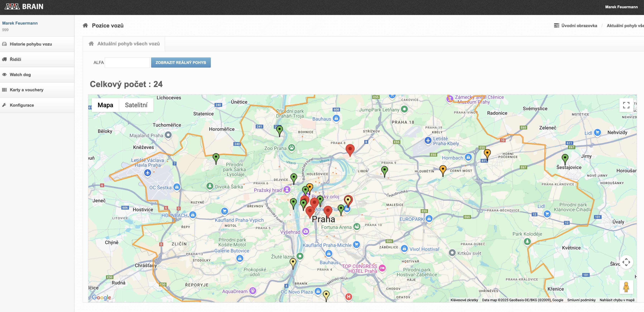
Task: Click the Pražský hrad landmark icon
Action: (x=287, y=189)
